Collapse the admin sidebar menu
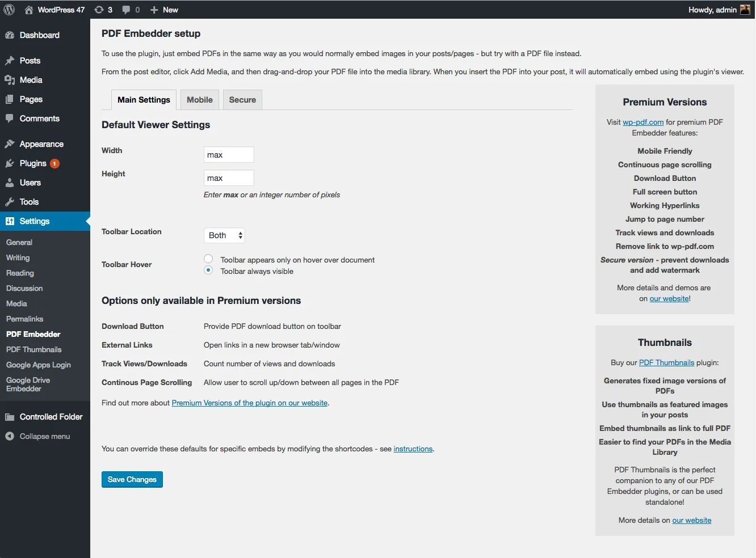This screenshot has height=558, width=756. (x=37, y=436)
